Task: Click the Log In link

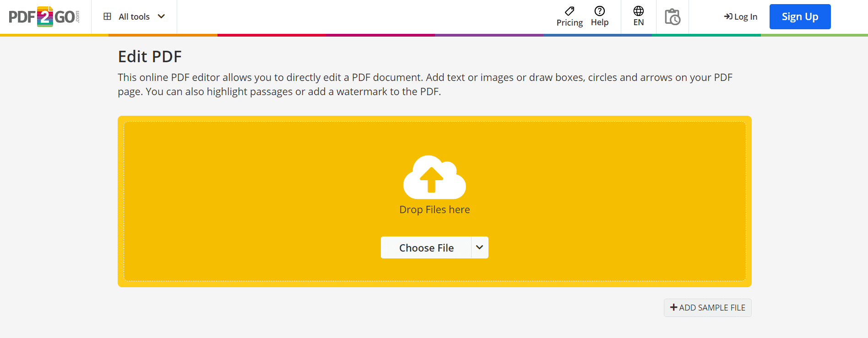Action: (x=741, y=17)
